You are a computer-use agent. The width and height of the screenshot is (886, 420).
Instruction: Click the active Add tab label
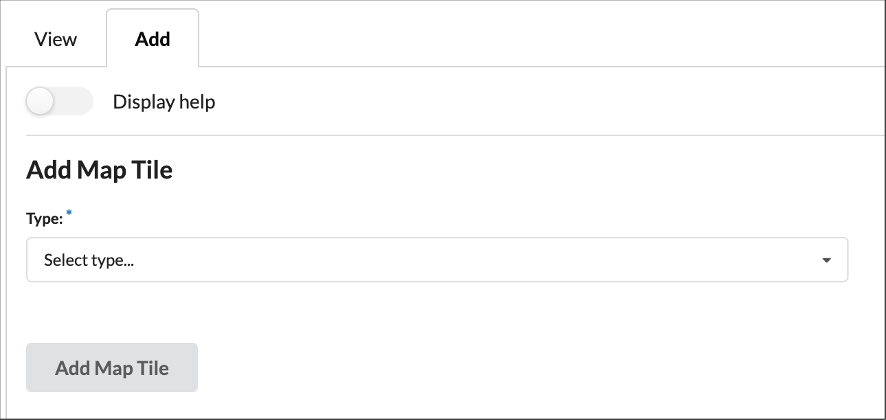tap(152, 39)
